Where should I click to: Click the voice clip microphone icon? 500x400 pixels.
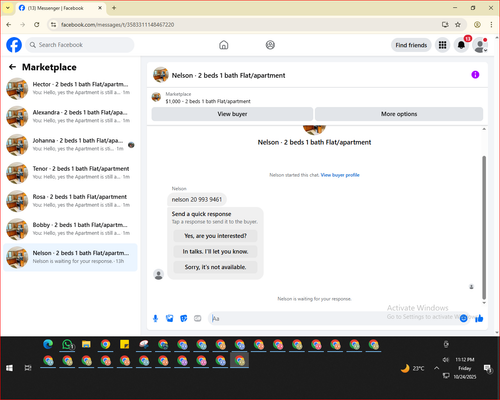[x=155, y=318]
